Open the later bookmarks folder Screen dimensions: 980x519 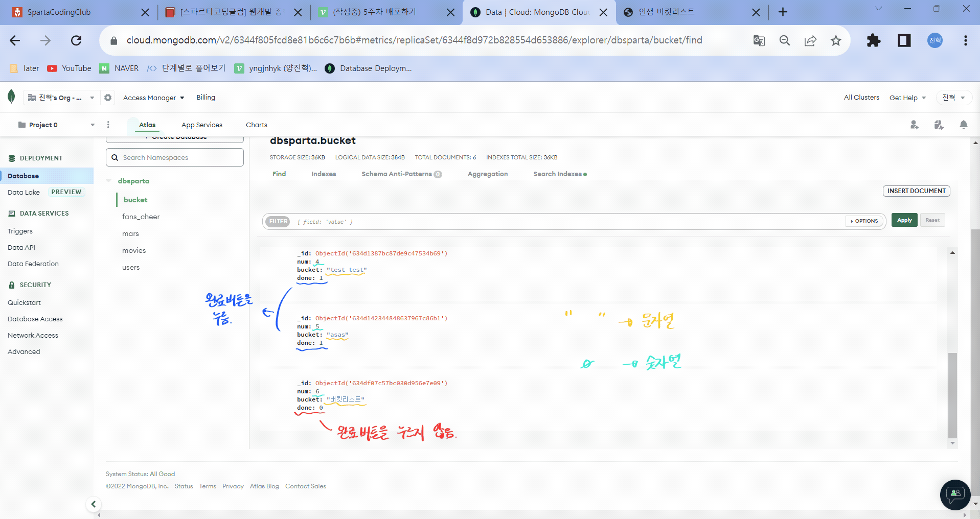click(25, 68)
